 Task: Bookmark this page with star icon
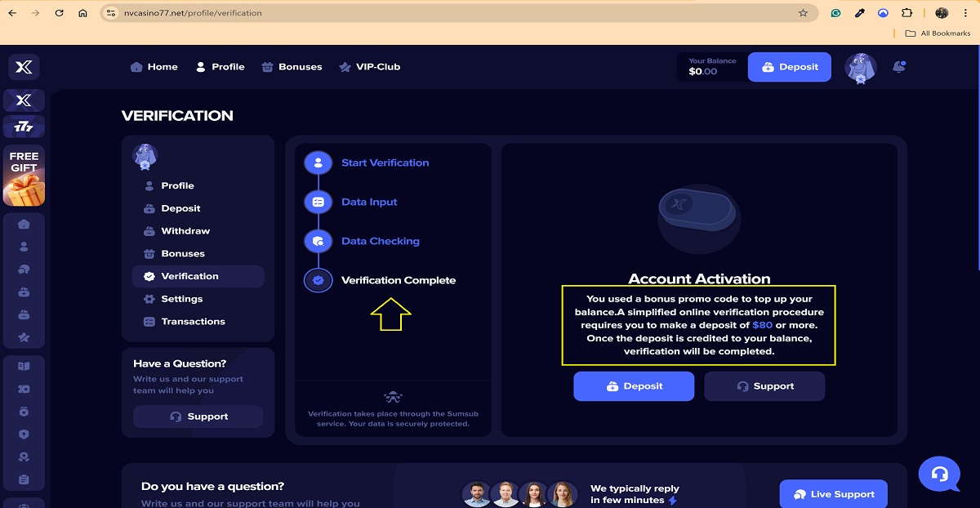(803, 13)
